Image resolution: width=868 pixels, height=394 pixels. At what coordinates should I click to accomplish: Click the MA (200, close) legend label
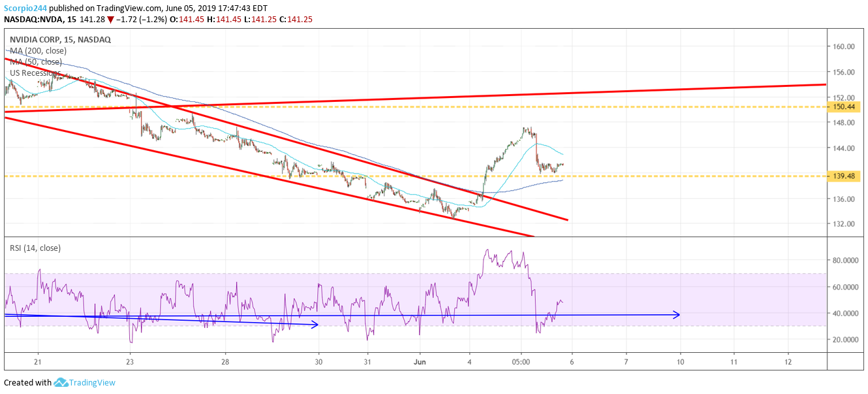(38, 51)
